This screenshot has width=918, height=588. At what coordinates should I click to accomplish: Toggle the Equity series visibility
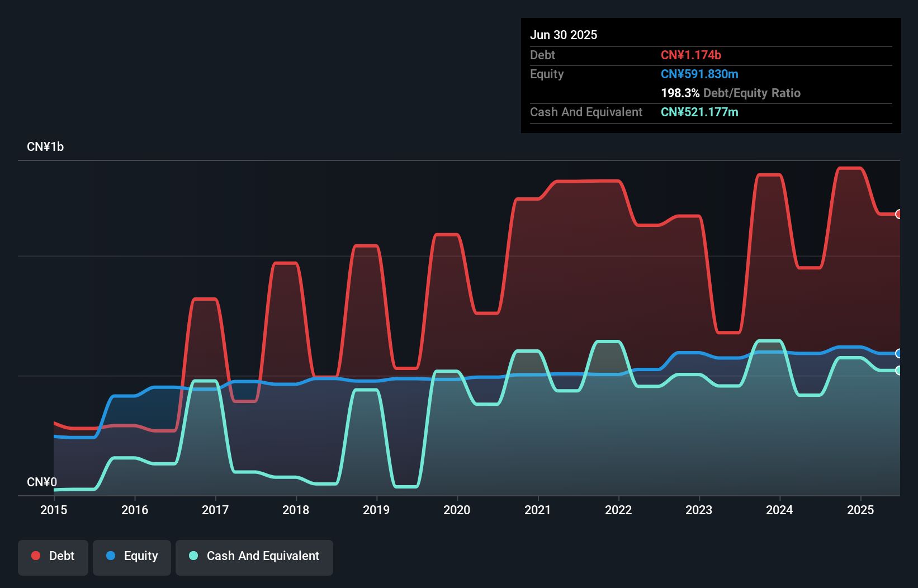pyautogui.click(x=131, y=556)
